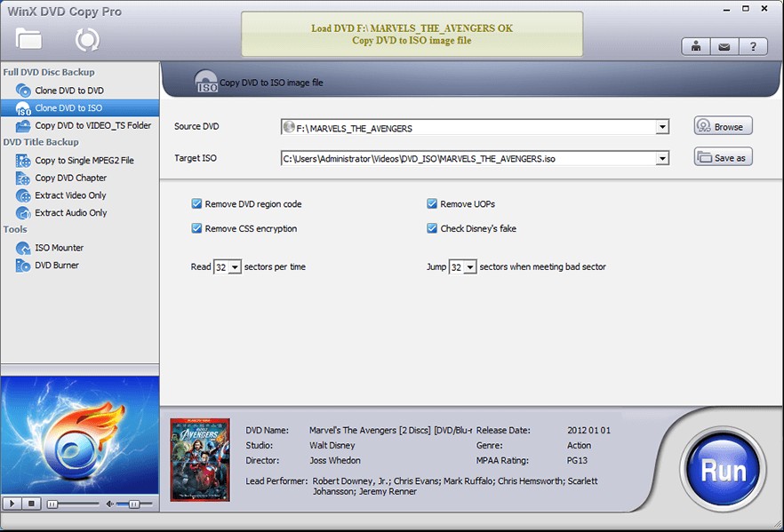Open the Source DVD dropdown
Image resolution: width=784 pixels, height=532 pixels.
pyautogui.click(x=662, y=127)
